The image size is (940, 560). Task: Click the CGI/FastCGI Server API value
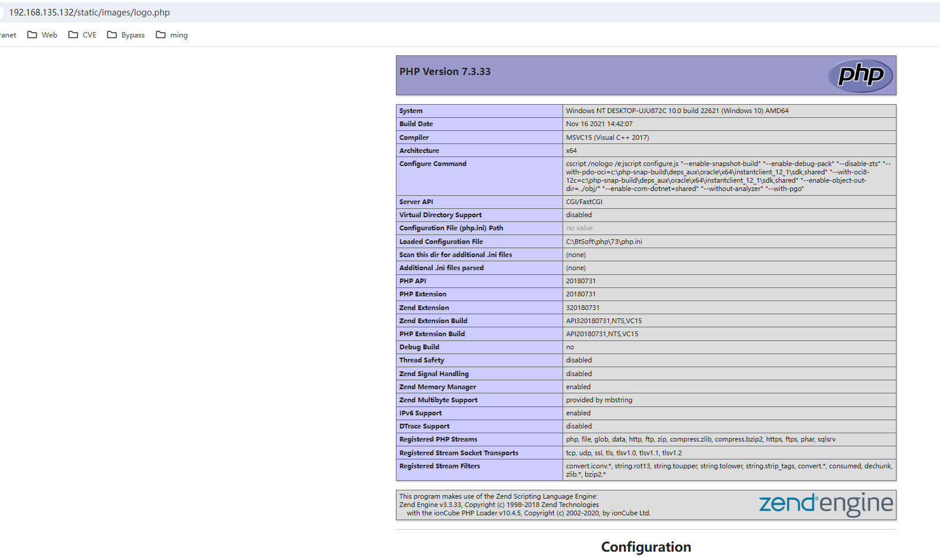584,202
